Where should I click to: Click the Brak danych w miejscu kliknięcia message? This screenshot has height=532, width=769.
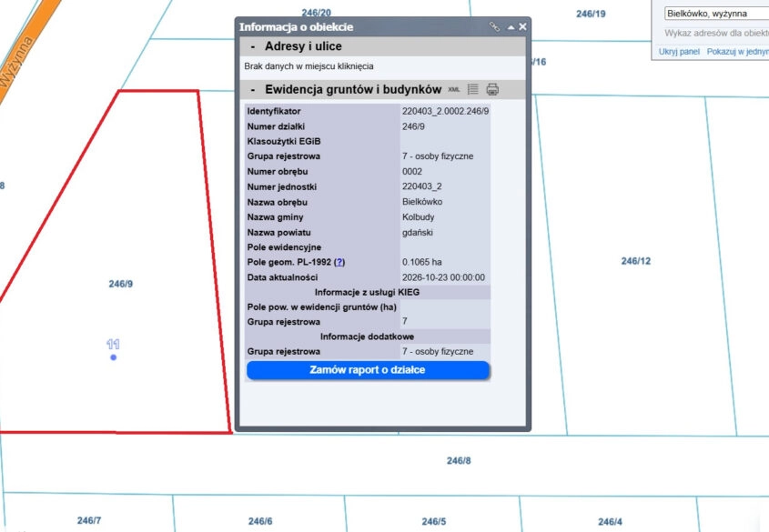pos(309,66)
